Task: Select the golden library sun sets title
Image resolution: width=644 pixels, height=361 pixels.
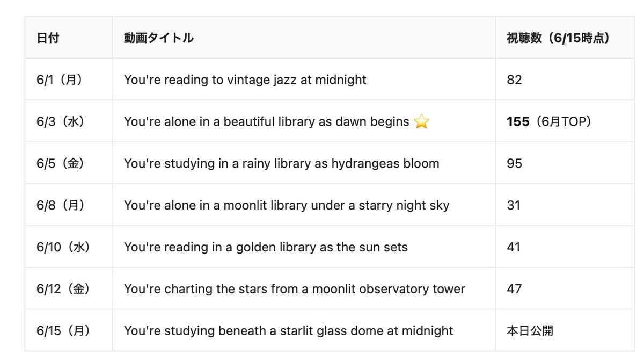Action: pos(266,248)
